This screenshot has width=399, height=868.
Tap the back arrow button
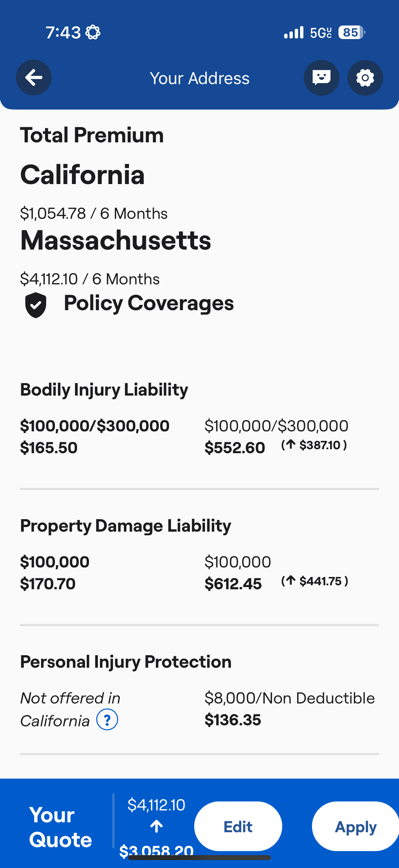tap(34, 77)
